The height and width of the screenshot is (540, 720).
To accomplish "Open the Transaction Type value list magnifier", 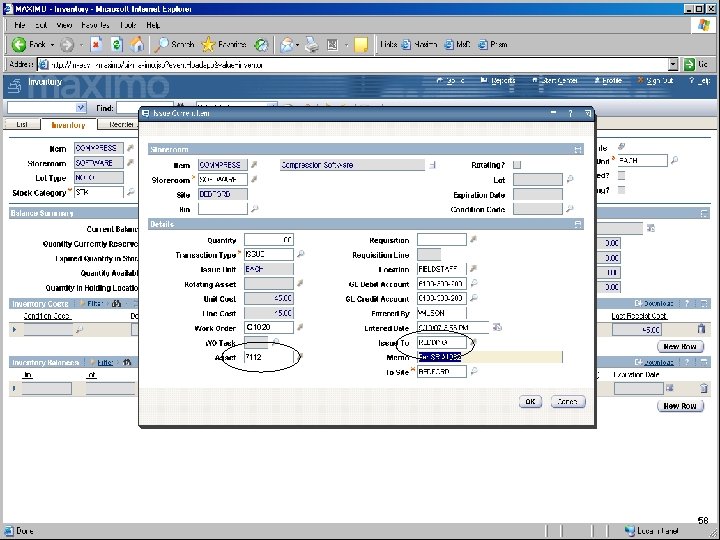I will [300, 253].
